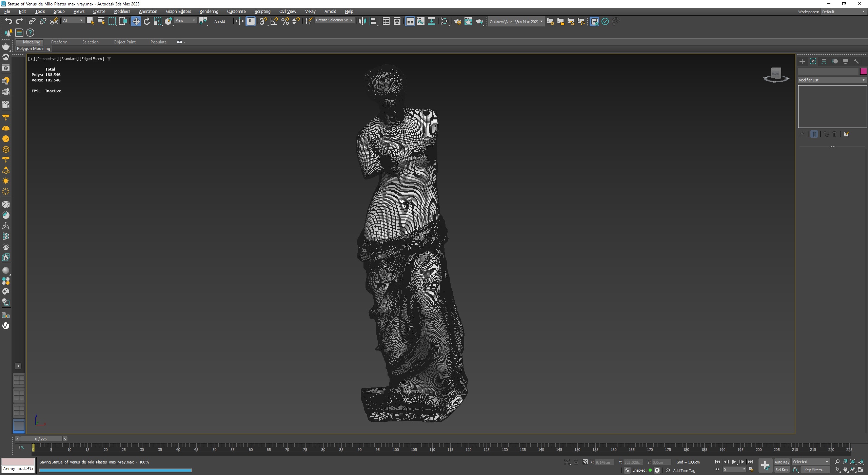
Task: Click the Select and Place tool
Action: pos(169,21)
